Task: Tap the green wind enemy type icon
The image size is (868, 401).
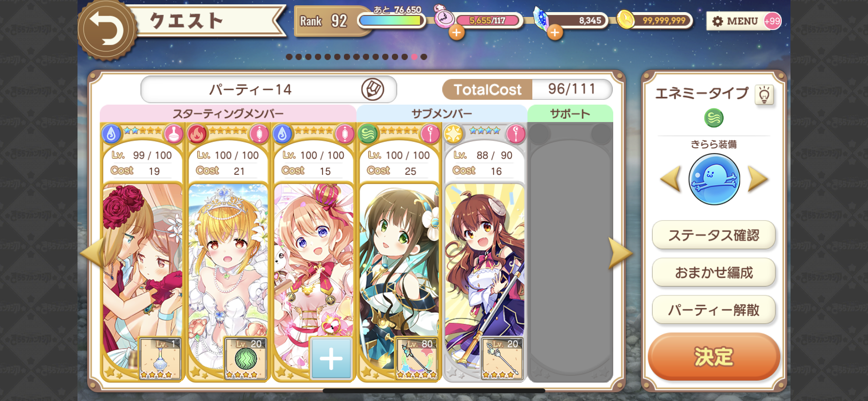Action: (713, 118)
